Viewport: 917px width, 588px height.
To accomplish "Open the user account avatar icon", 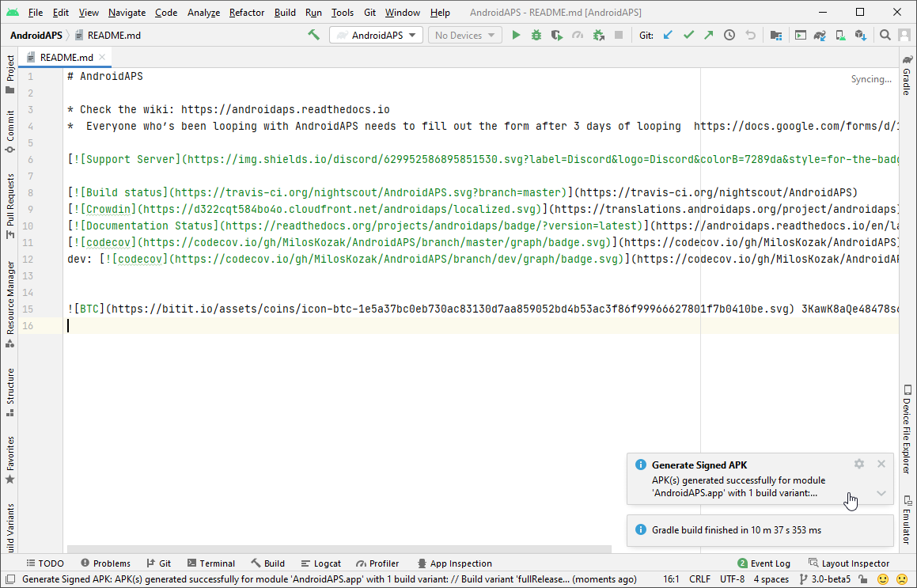I will (x=904, y=35).
